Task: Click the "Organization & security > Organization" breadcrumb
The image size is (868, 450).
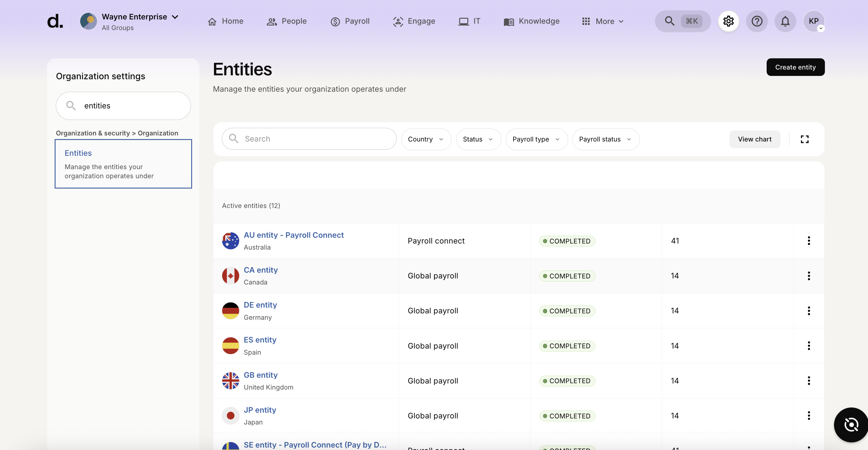Action: [117, 133]
